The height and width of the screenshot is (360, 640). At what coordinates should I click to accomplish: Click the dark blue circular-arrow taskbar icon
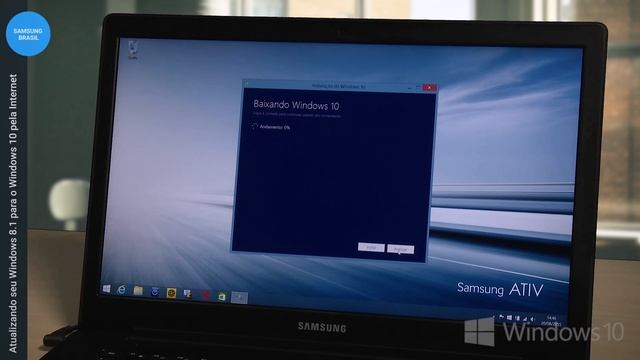[155, 292]
